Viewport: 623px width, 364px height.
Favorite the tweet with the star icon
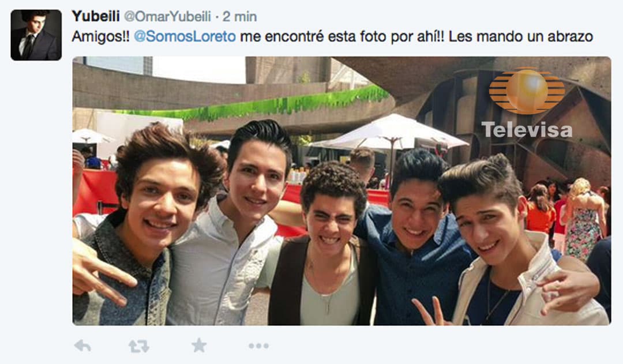pyautogui.click(x=198, y=346)
